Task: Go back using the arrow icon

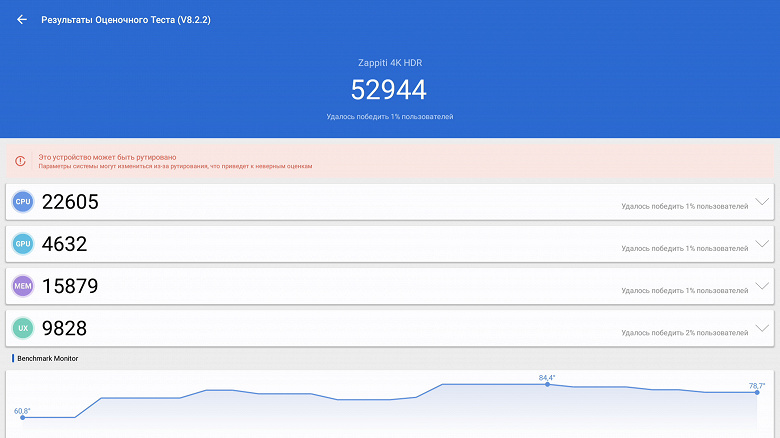Action: [21, 19]
